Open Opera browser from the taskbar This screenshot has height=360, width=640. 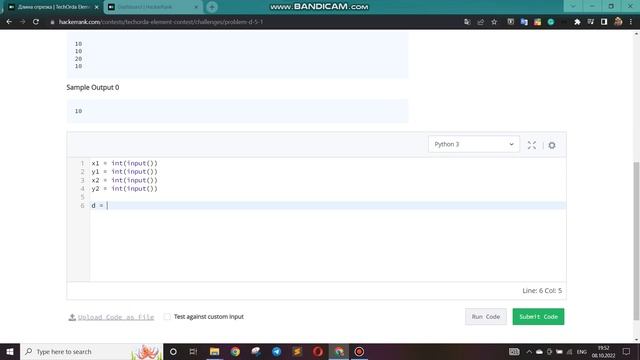pyautogui.click(x=318, y=351)
